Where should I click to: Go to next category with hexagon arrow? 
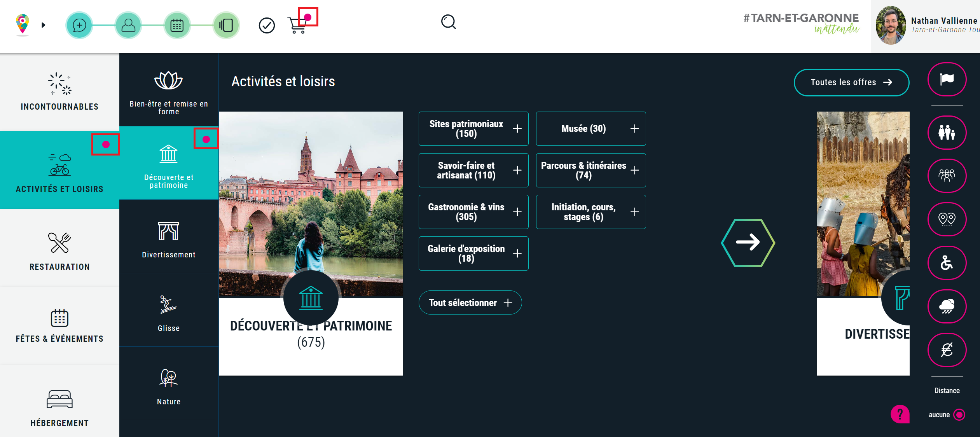(748, 243)
